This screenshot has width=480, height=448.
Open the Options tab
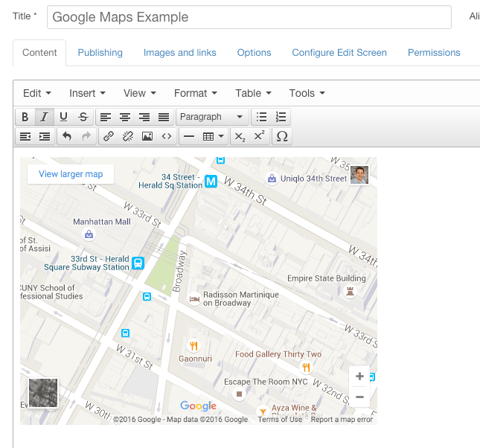[x=254, y=53]
